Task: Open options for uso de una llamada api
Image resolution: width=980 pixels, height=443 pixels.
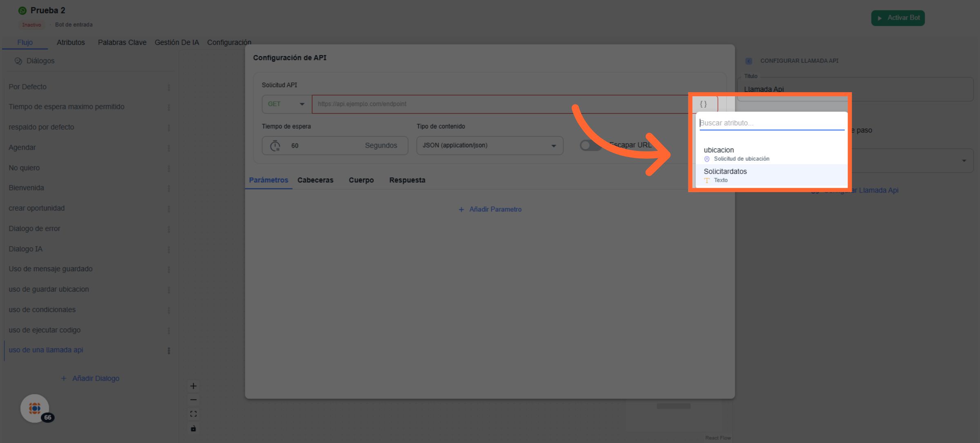Action: (169, 350)
